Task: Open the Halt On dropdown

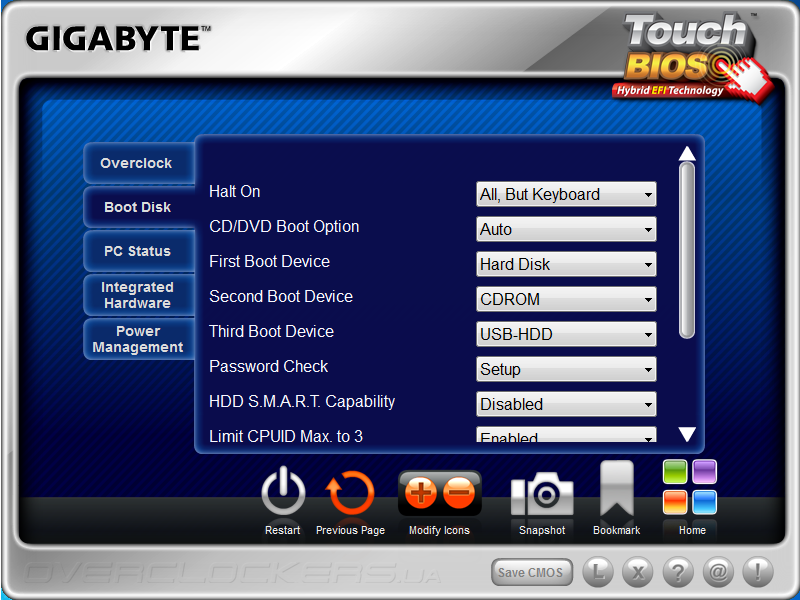Action: pyautogui.click(x=566, y=194)
